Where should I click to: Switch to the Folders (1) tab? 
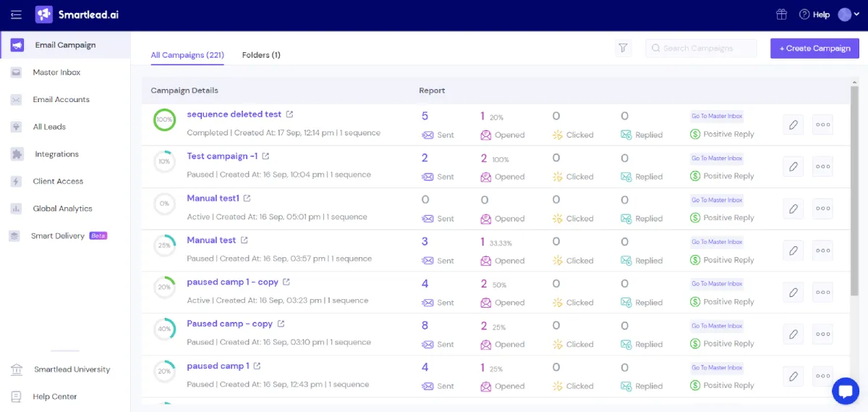(x=261, y=55)
